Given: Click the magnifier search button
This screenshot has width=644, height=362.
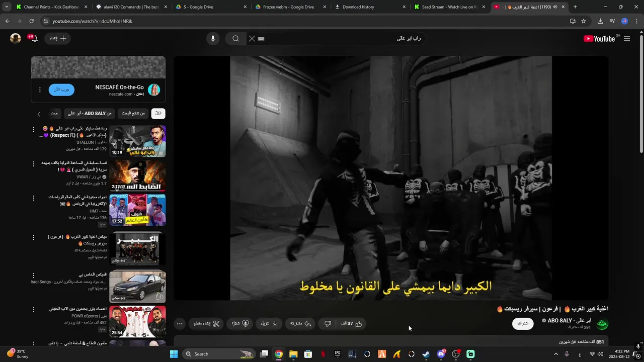Looking at the screenshot, I should coord(235,39).
